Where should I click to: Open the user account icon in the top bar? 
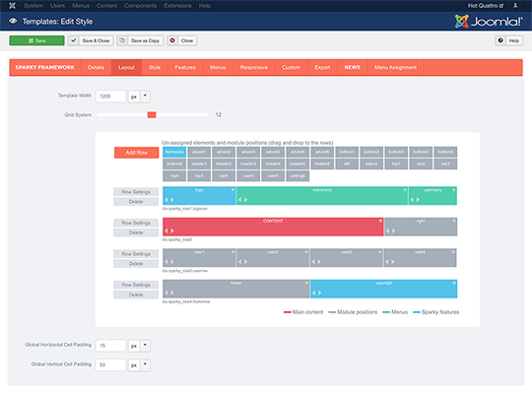pyautogui.click(x=515, y=6)
